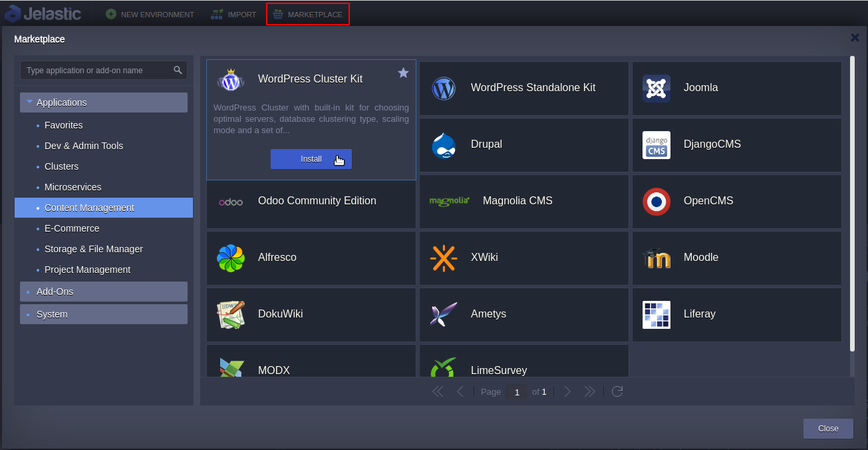Open Marketplace from top bar
Image resolution: width=868 pixels, height=450 pixels.
pos(307,14)
